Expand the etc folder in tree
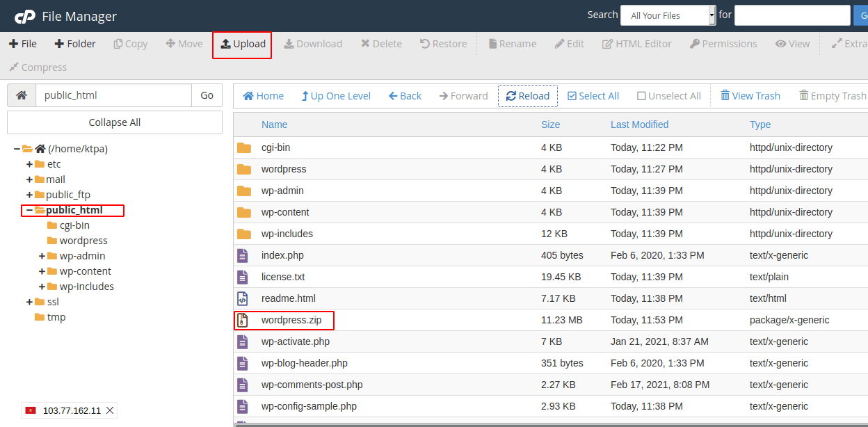The image size is (868, 427). 29,164
